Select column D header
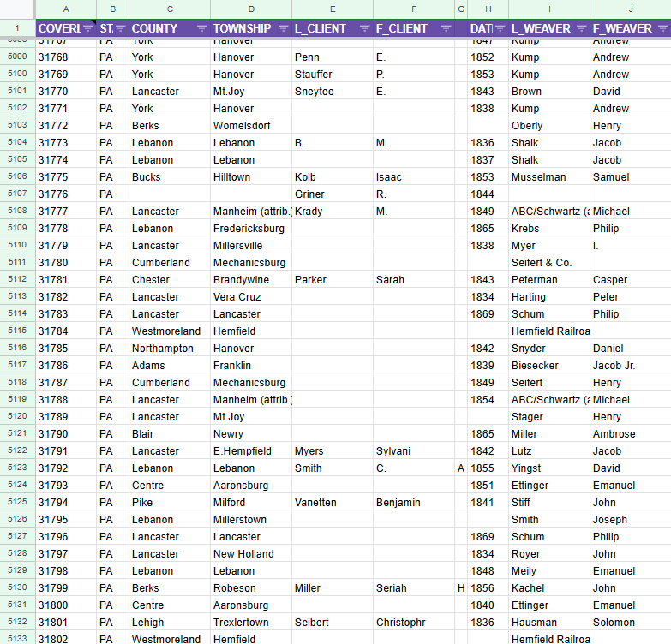The width and height of the screenshot is (671, 644). click(x=251, y=9)
